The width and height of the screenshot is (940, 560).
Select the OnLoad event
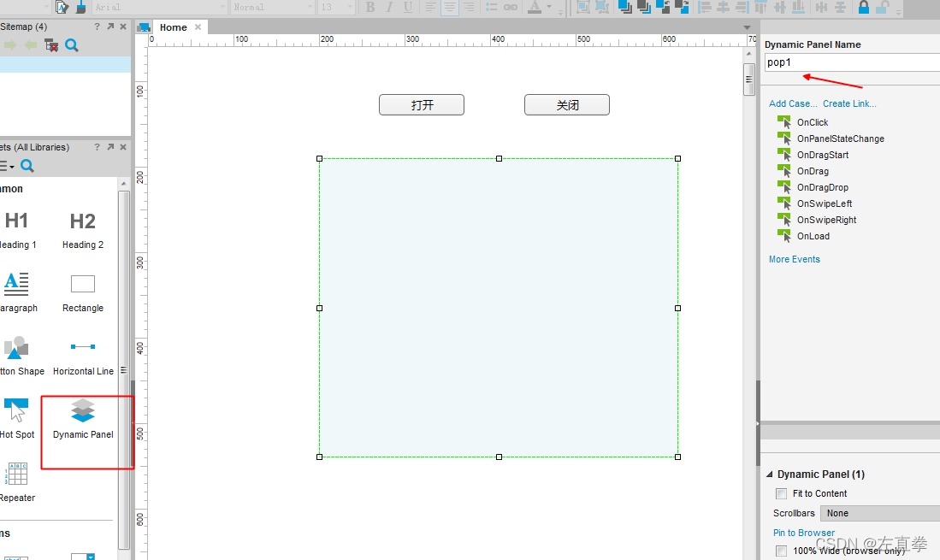pyautogui.click(x=803, y=236)
